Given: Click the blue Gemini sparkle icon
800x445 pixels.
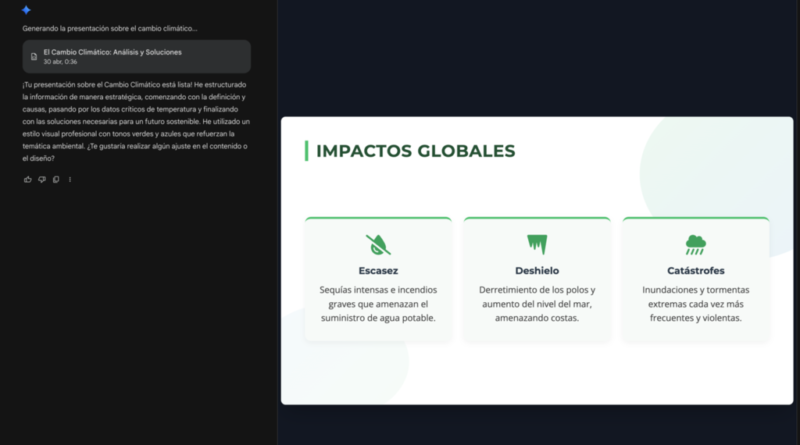Looking at the screenshot, I should coord(26,10).
